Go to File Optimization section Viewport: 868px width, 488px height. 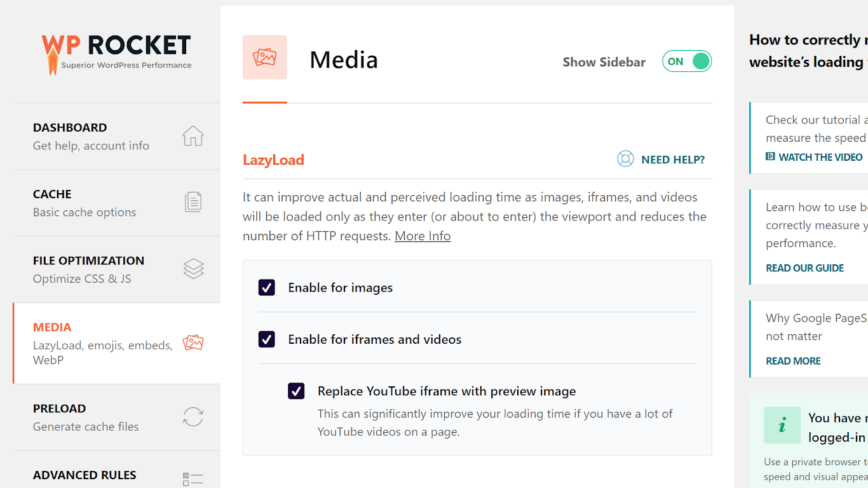click(117, 269)
